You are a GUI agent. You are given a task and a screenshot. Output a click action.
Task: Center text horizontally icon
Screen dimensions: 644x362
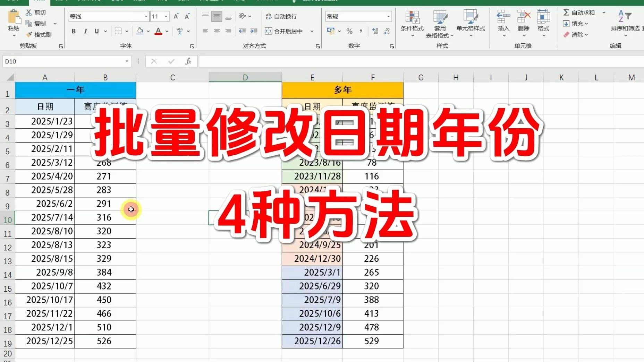click(217, 31)
